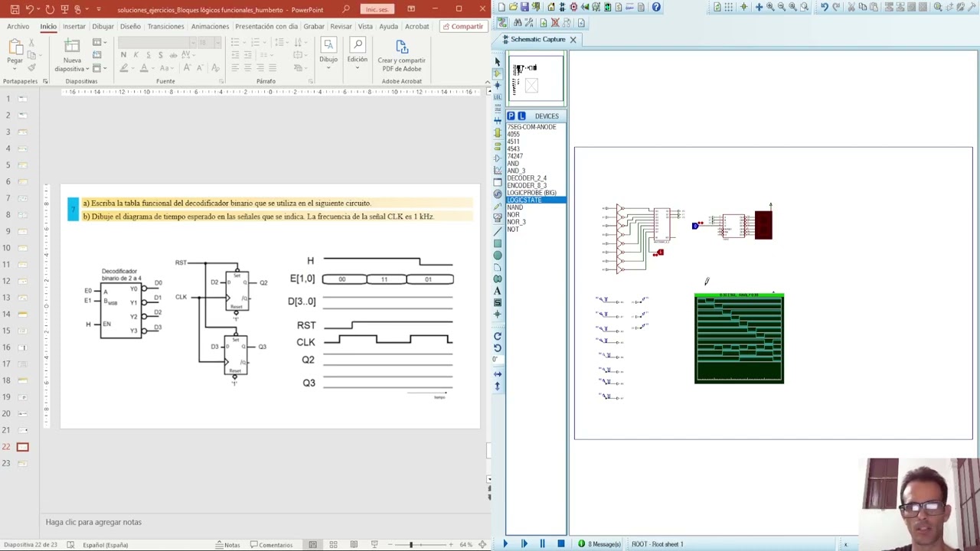This screenshot has width=980, height=551.
Task: Select the component mode tool in sidebar
Action: coord(498,73)
